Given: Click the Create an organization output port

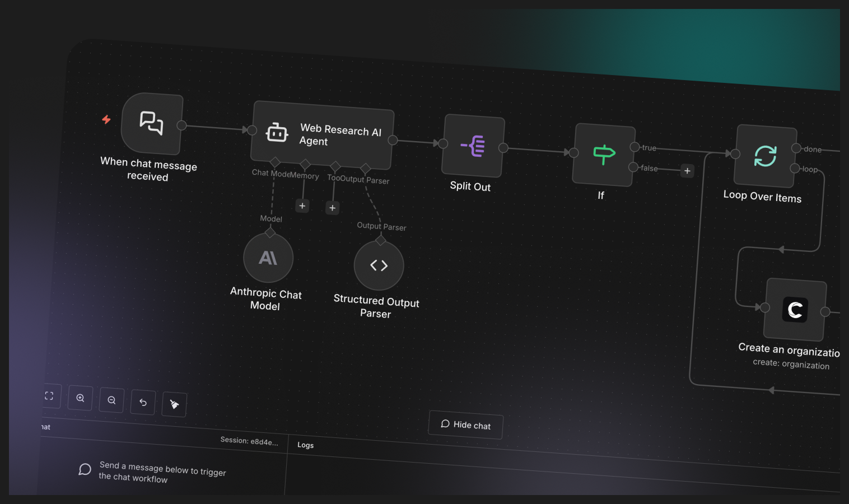Looking at the screenshot, I should [x=825, y=312].
